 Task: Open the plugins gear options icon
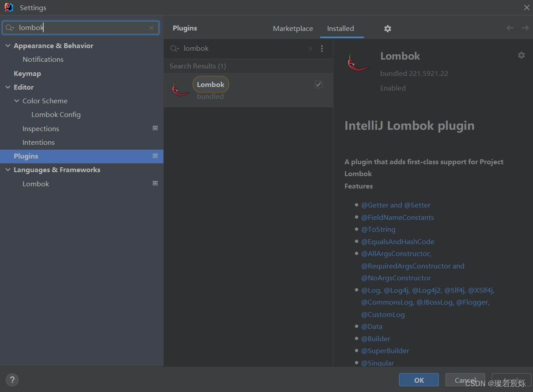click(387, 28)
